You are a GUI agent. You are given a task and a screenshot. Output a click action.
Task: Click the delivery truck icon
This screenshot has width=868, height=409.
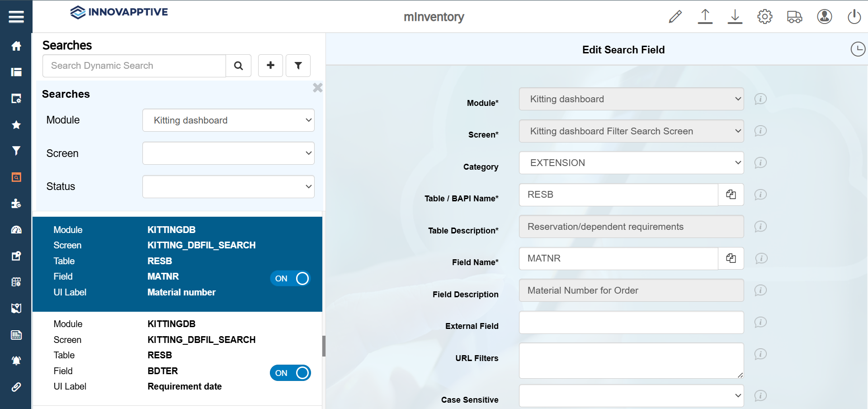pos(794,17)
